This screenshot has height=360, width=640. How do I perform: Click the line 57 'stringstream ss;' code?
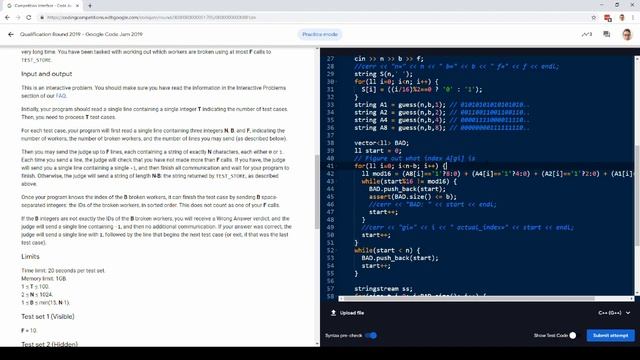(383, 289)
